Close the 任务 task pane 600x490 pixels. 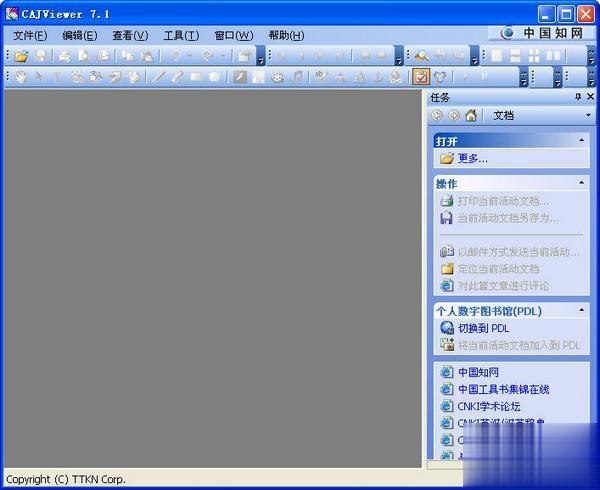590,97
